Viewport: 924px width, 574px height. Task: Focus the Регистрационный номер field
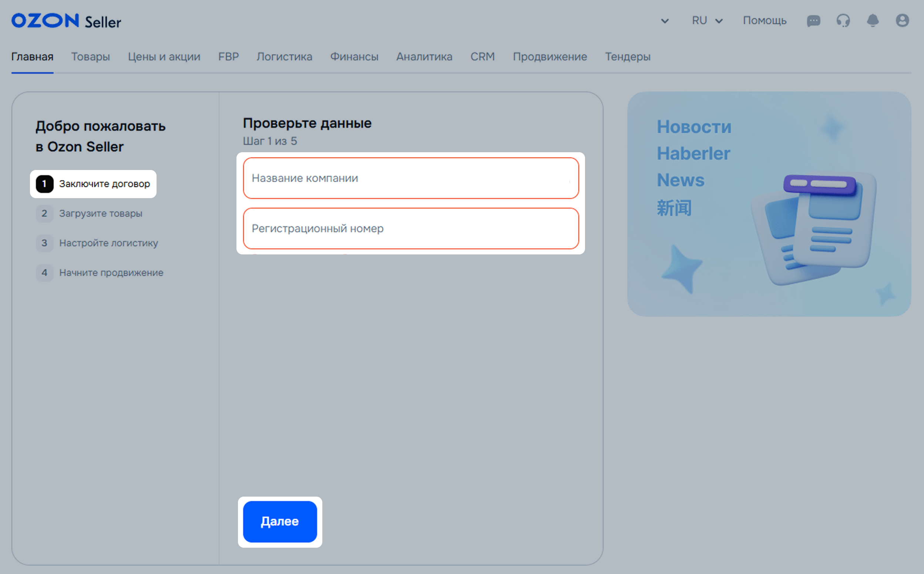411,228
